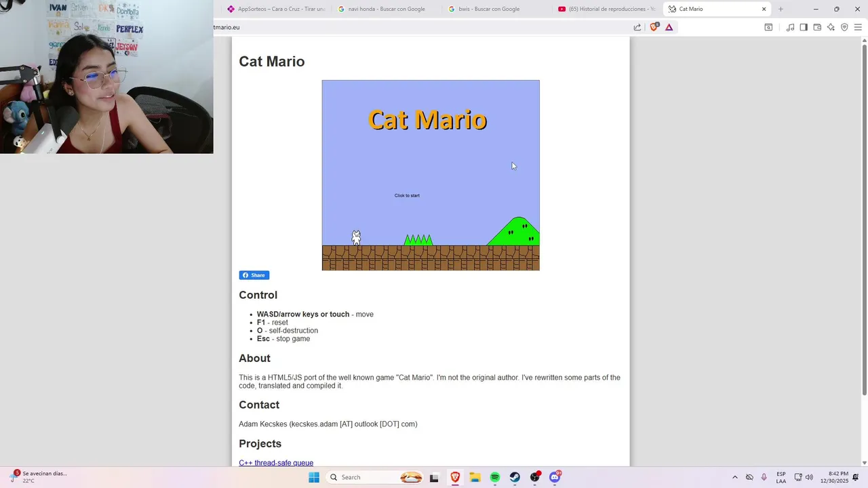Launch the Leo AI sparkle icon
The height and width of the screenshot is (488, 868).
point(831,27)
